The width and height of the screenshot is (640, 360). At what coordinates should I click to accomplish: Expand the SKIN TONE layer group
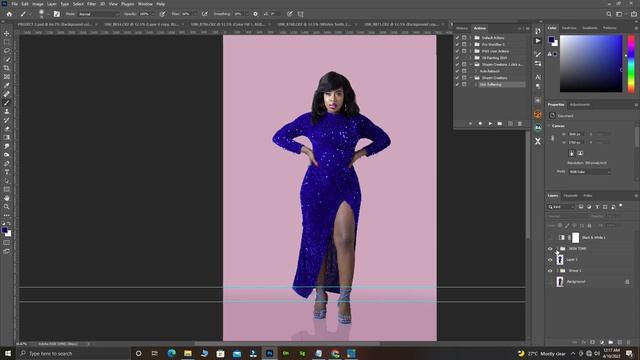pyautogui.click(x=557, y=249)
